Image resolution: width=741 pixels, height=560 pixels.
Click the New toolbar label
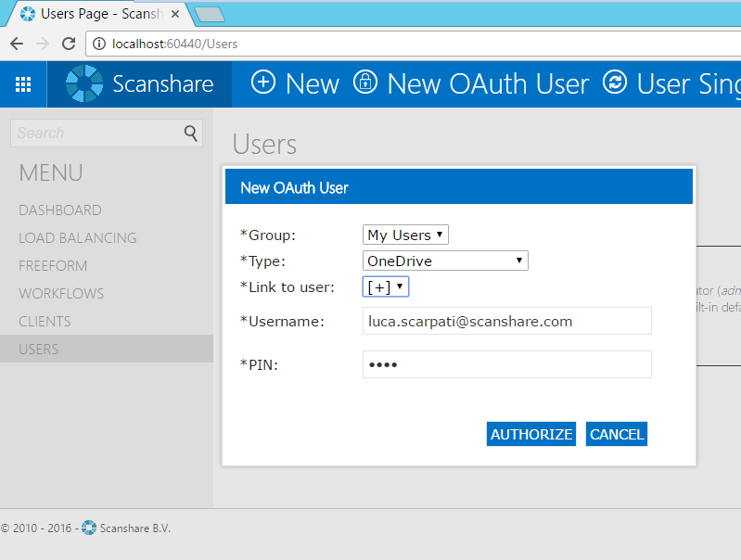[x=313, y=84]
